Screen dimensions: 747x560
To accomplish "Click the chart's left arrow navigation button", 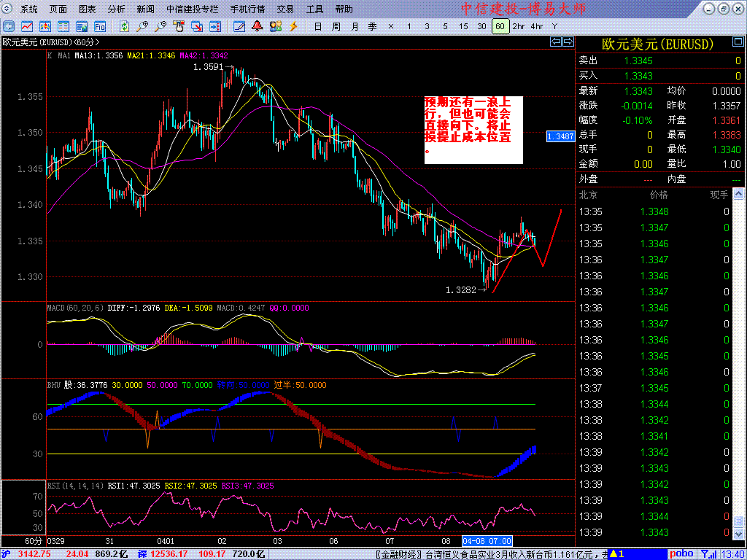I will click(x=555, y=42).
